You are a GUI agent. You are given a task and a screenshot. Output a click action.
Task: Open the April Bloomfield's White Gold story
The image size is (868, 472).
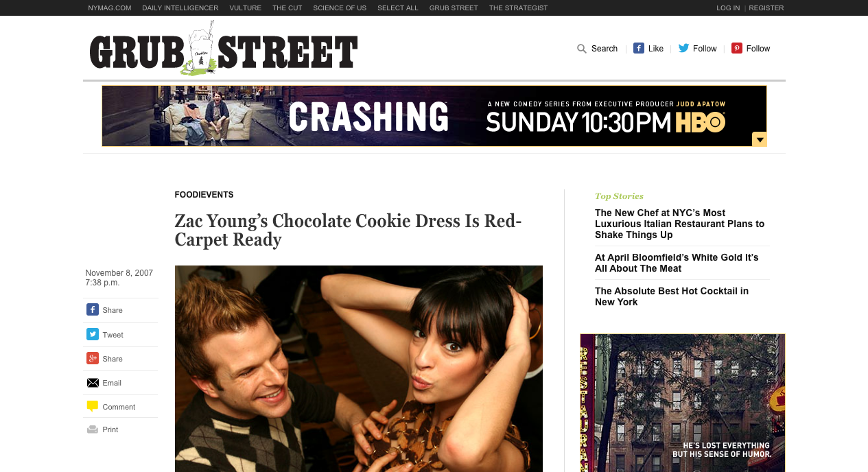677,263
